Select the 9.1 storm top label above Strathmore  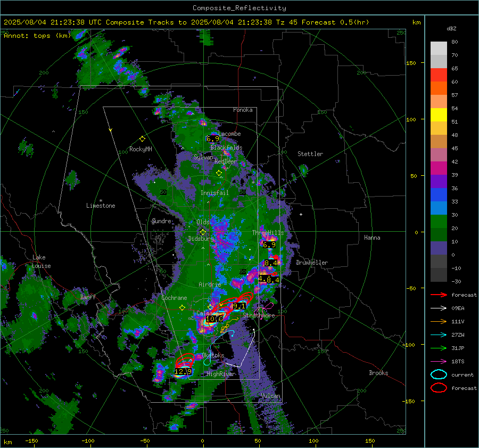coord(239,306)
